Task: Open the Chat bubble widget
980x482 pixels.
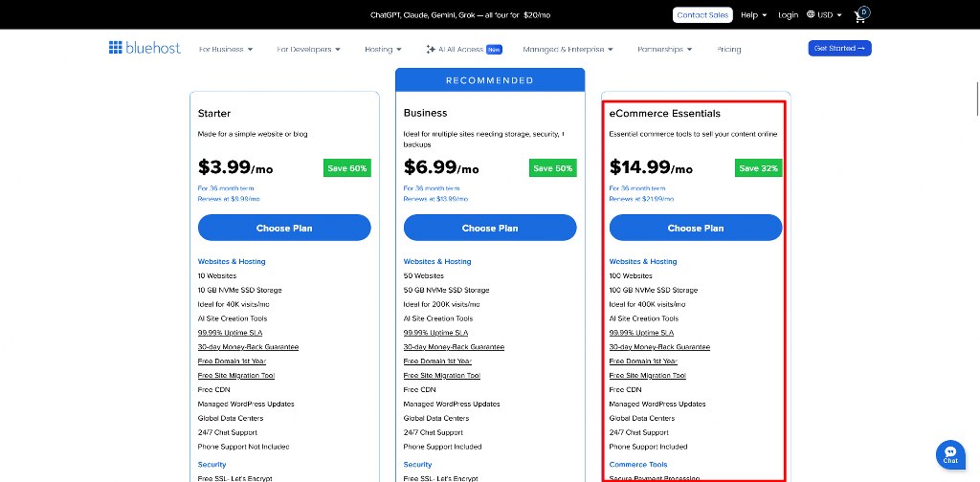Action: [950, 454]
